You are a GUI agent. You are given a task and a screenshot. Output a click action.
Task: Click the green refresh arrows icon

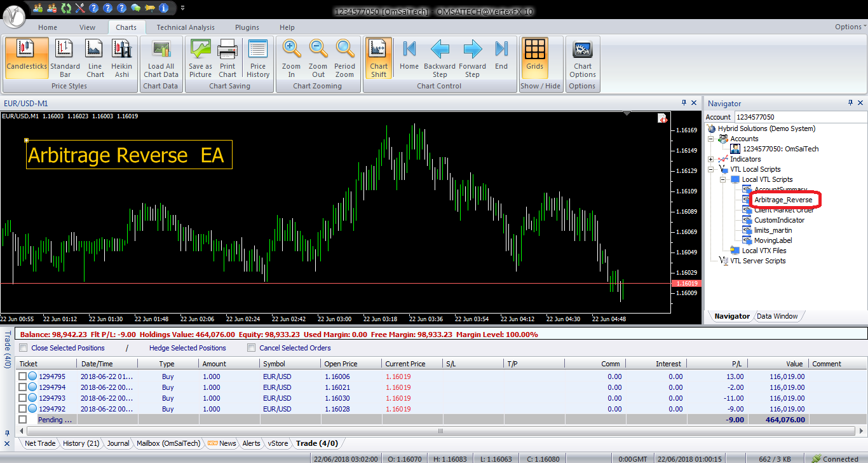(66, 8)
